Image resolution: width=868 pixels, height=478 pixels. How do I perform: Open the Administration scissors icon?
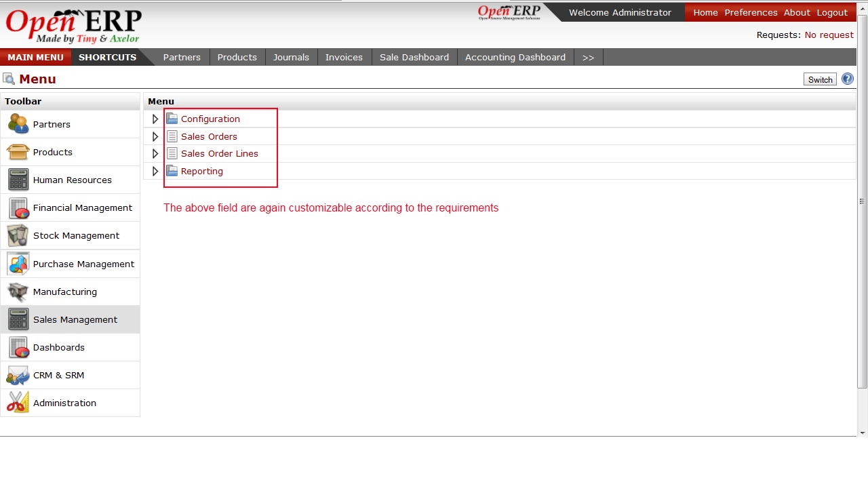click(x=18, y=403)
